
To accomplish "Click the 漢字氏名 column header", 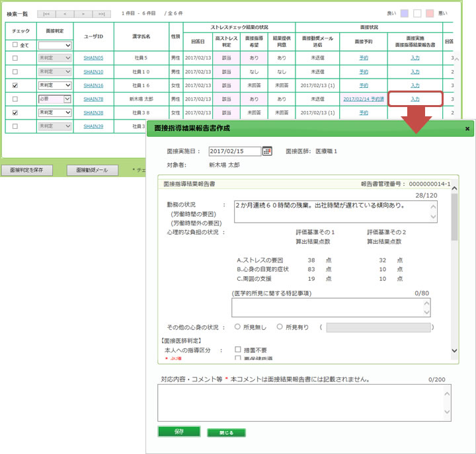I will pyautogui.click(x=141, y=36).
